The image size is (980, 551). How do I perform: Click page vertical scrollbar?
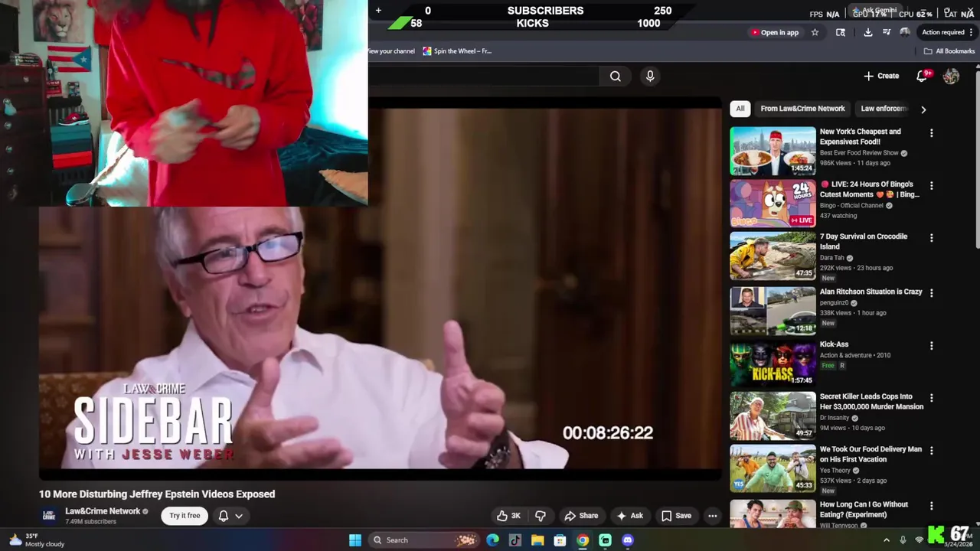[977, 158]
